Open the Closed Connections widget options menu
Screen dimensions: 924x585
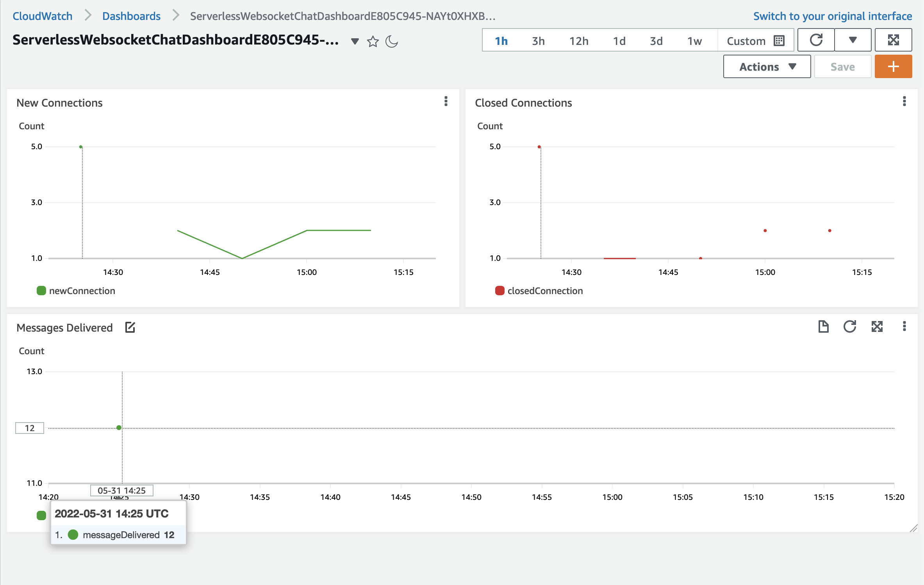(x=904, y=102)
